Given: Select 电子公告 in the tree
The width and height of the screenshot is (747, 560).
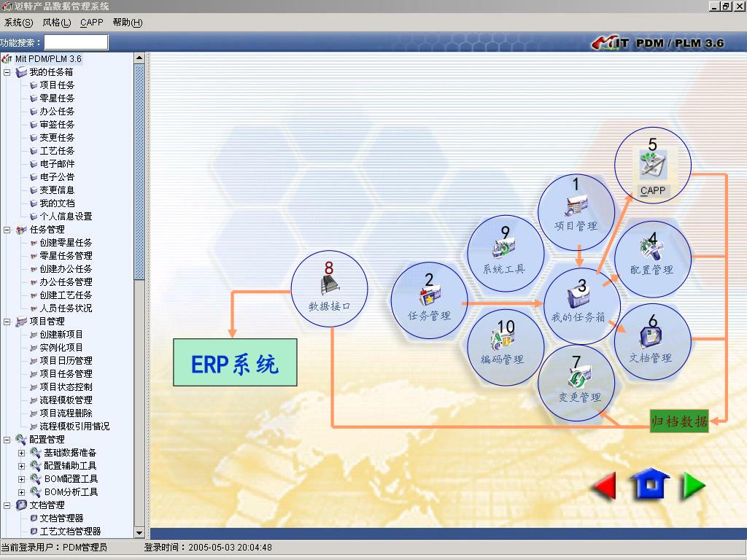Looking at the screenshot, I should click(x=57, y=177).
